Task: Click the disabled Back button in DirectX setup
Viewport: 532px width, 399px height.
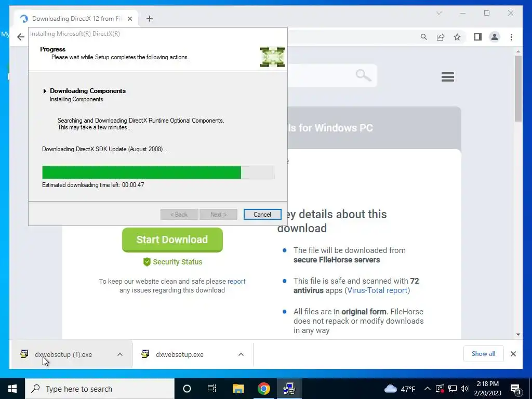Action: [179, 215]
